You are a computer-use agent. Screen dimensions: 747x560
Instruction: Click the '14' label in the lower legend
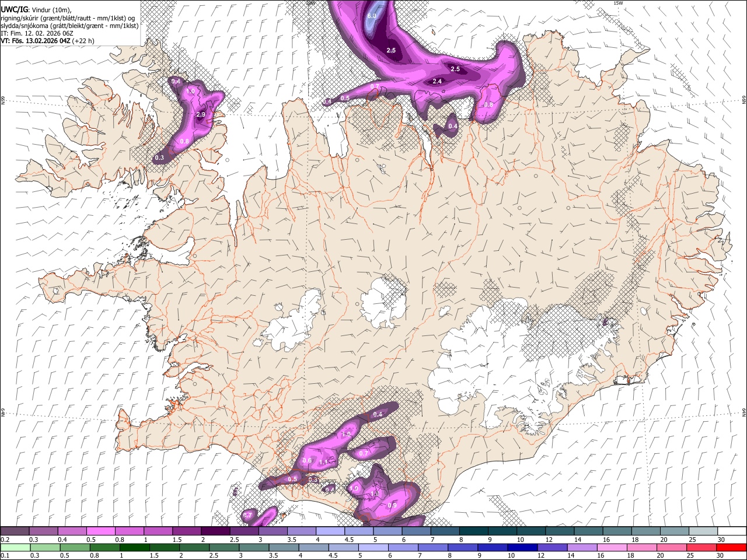tap(571, 555)
